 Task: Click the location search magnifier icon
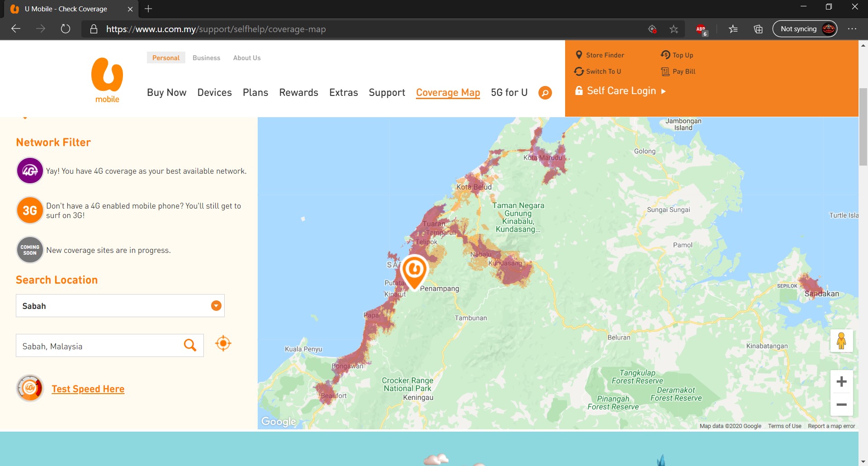click(x=190, y=346)
